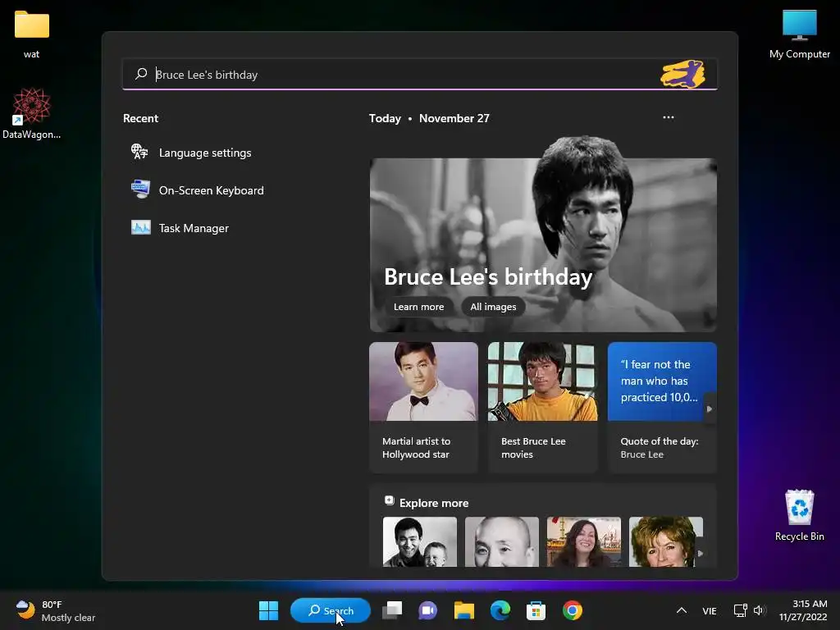Open File Explorer from the taskbar
This screenshot has height=630, width=840.
coord(464,610)
